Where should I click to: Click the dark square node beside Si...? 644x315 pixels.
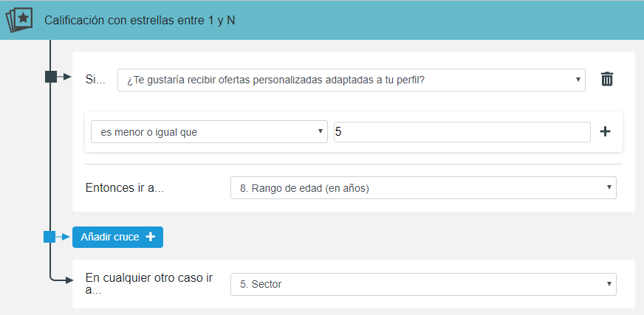pos(50,77)
